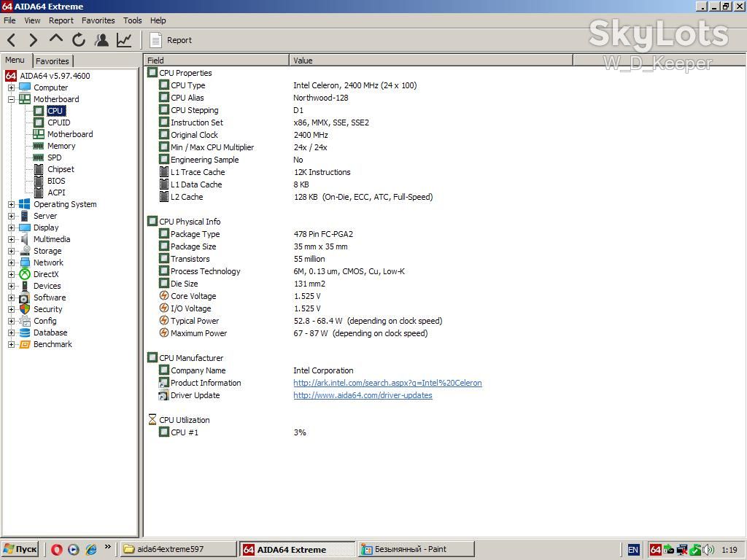Click the Value column header
Screen dimensions: 747x560
coord(430,61)
